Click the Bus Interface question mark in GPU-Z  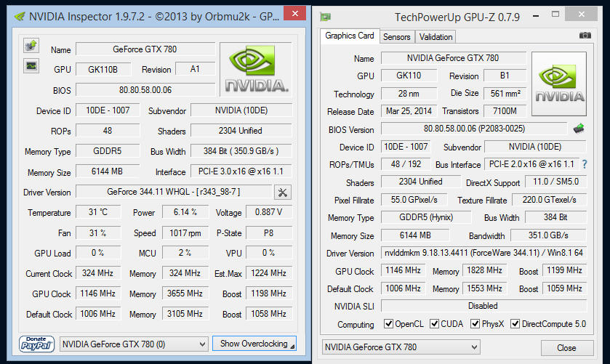click(585, 164)
